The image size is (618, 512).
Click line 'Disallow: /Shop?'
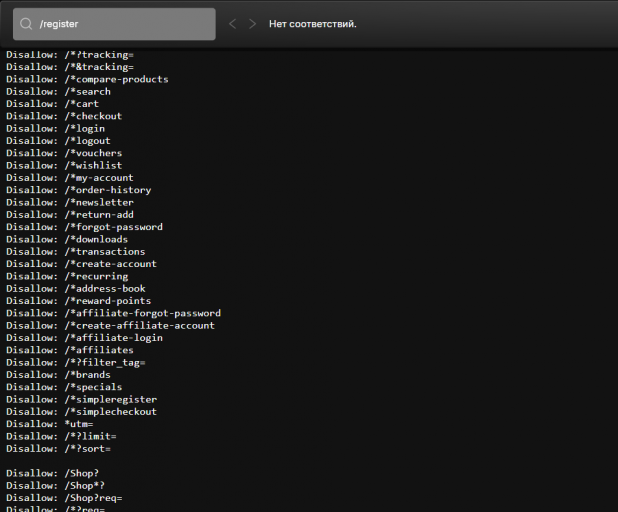pyautogui.click(x=52, y=473)
